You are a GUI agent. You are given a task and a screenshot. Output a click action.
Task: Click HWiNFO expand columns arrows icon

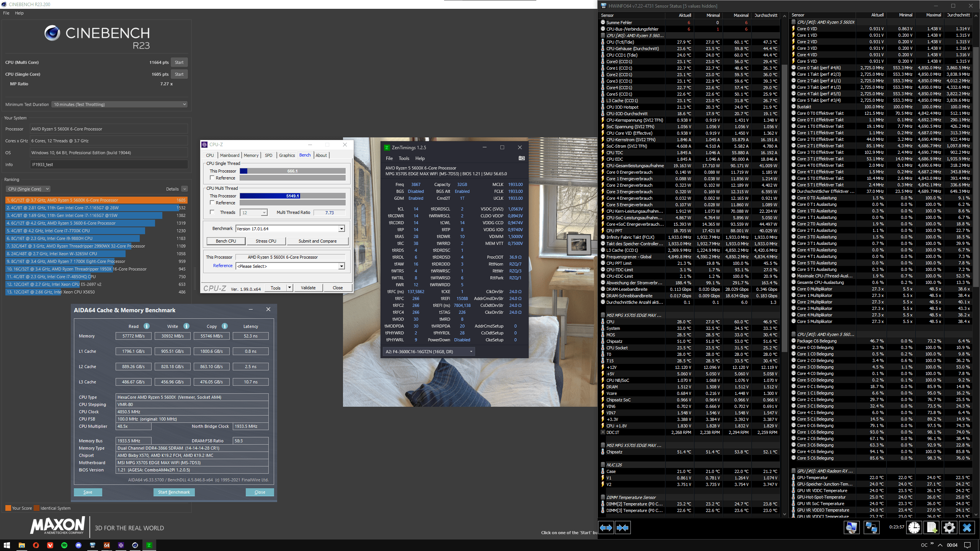click(x=606, y=528)
